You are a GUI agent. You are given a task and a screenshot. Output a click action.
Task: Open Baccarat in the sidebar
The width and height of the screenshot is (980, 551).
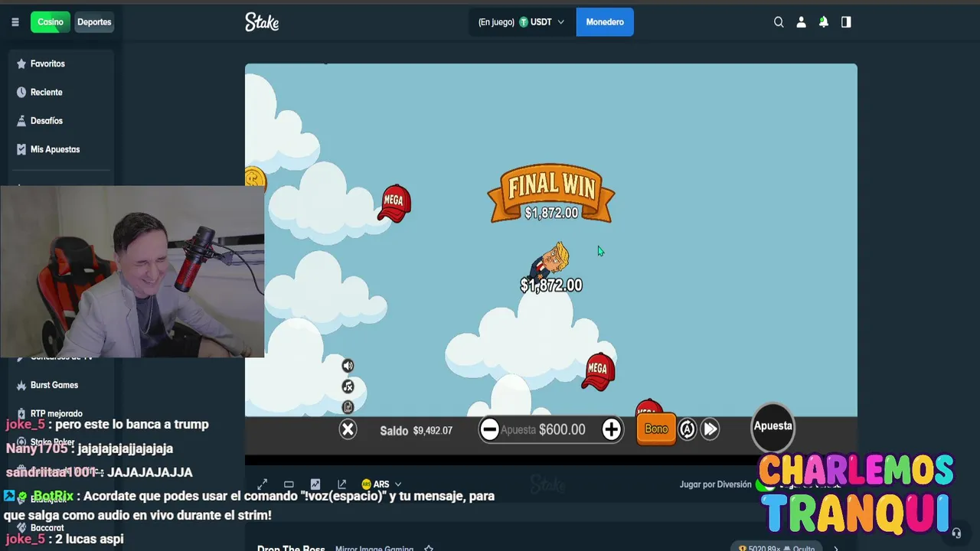pos(61,527)
